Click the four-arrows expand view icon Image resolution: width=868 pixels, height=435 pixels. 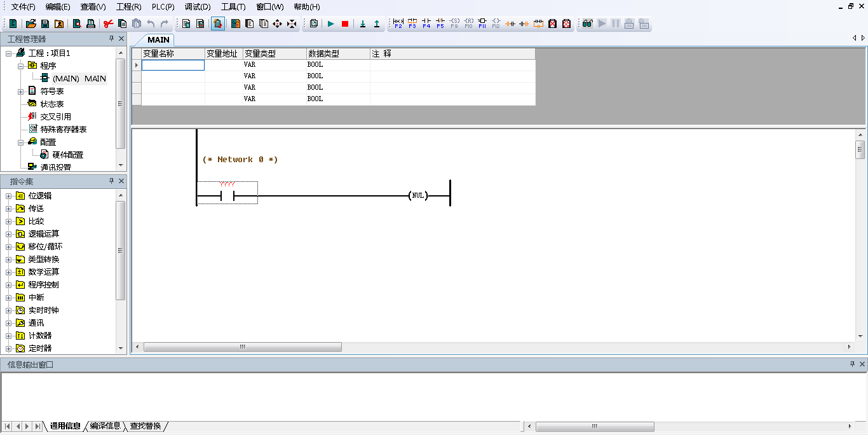278,24
